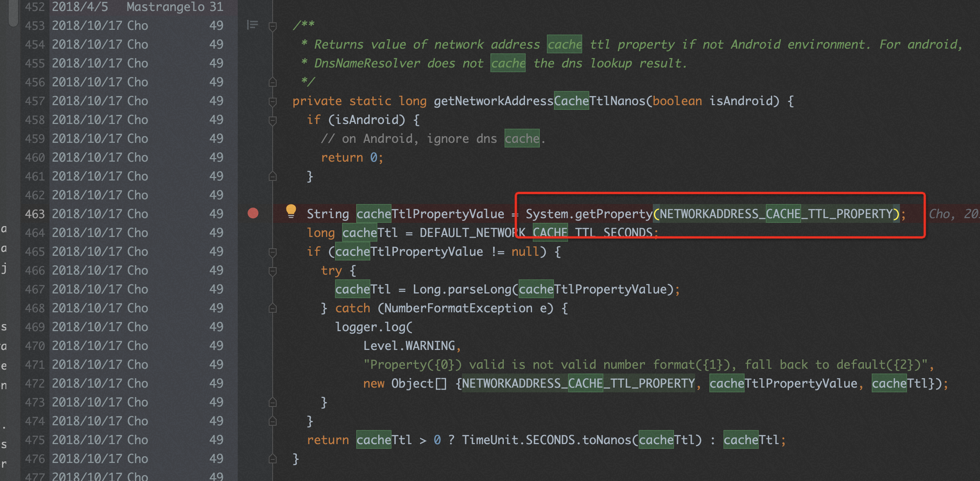The width and height of the screenshot is (980, 481).
Task: Click the Level.WARNING token
Action: point(408,346)
